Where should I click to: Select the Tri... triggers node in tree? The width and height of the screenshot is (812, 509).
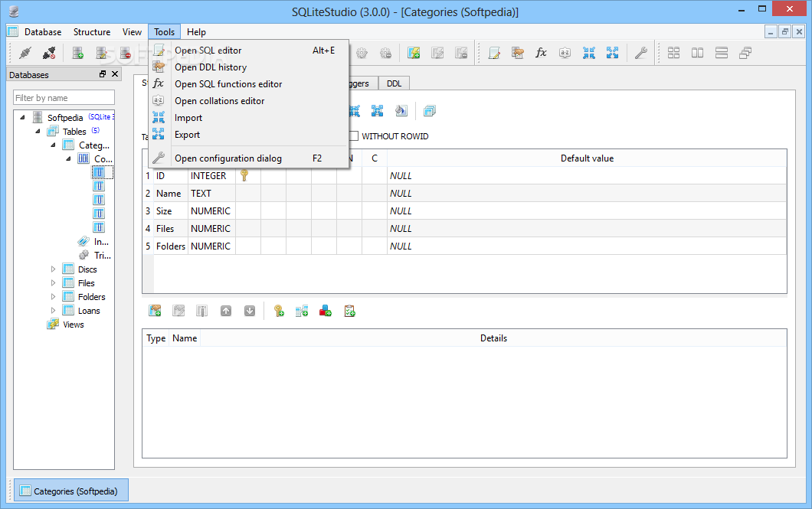tap(102, 255)
